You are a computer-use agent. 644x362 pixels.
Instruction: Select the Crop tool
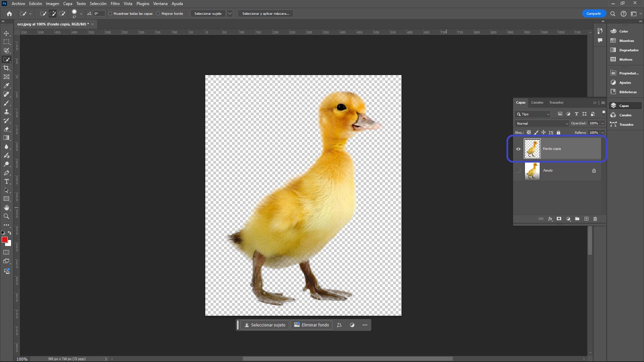(6, 68)
